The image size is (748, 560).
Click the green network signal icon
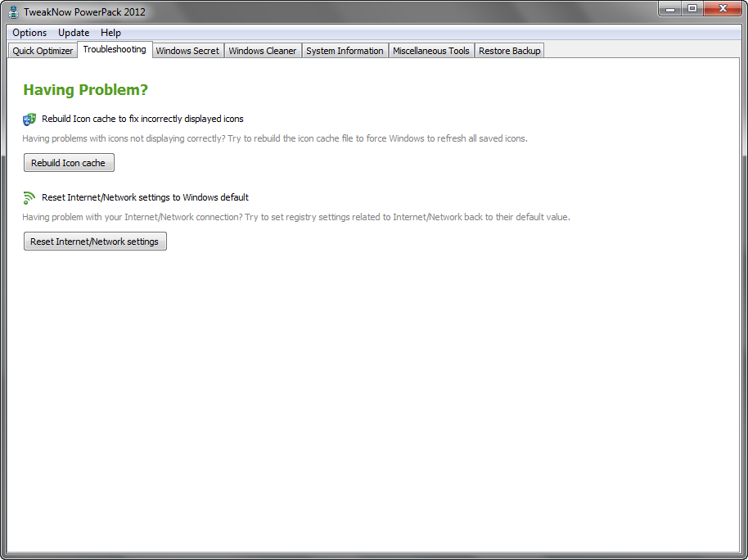[x=29, y=197]
